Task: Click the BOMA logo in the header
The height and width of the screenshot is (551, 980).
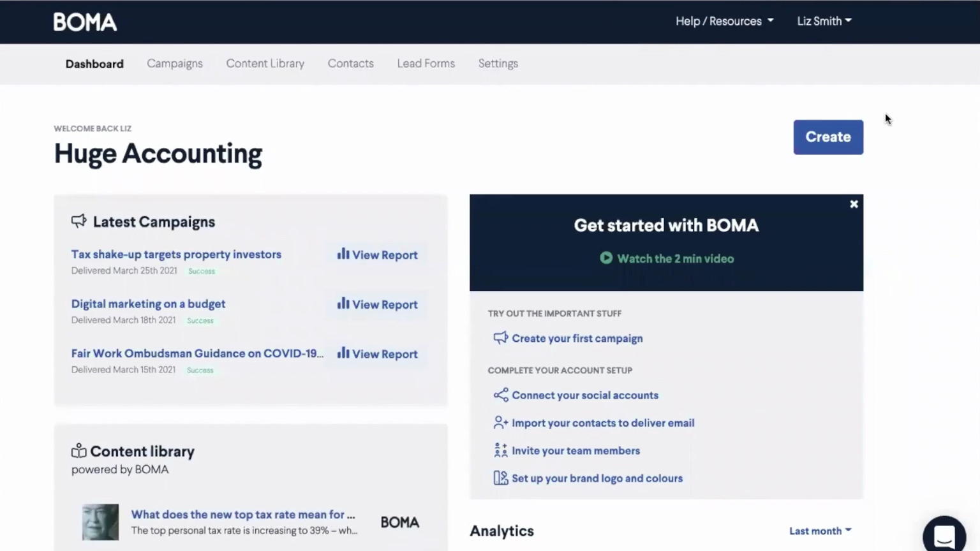Action: click(85, 22)
